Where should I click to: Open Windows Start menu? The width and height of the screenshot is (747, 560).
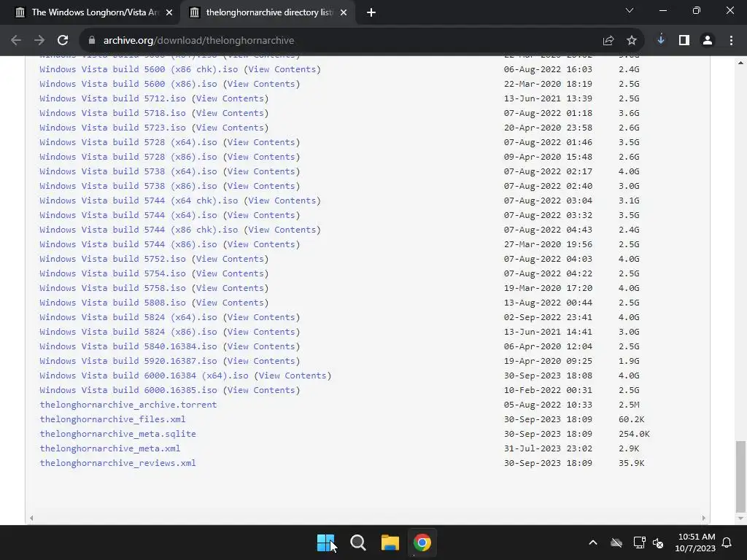tap(326, 542)
